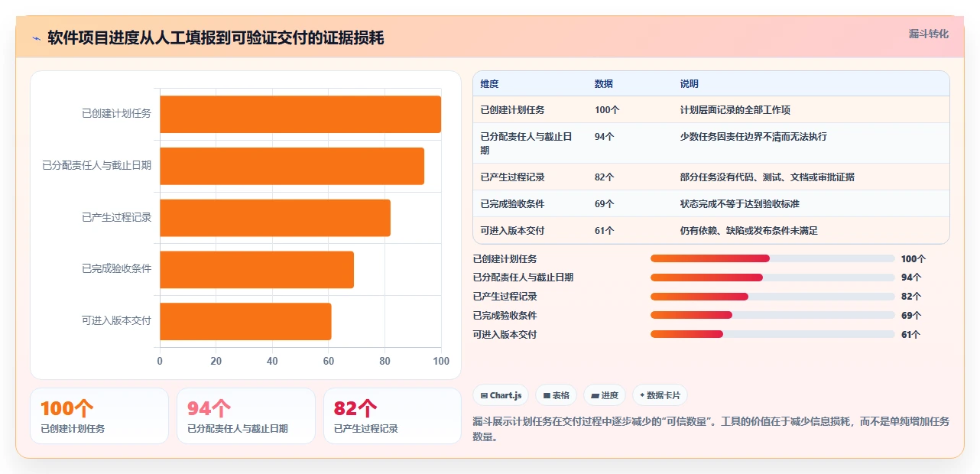980x474 pixels.
Task: Select the 表格 chip
Action: [556, 395]
